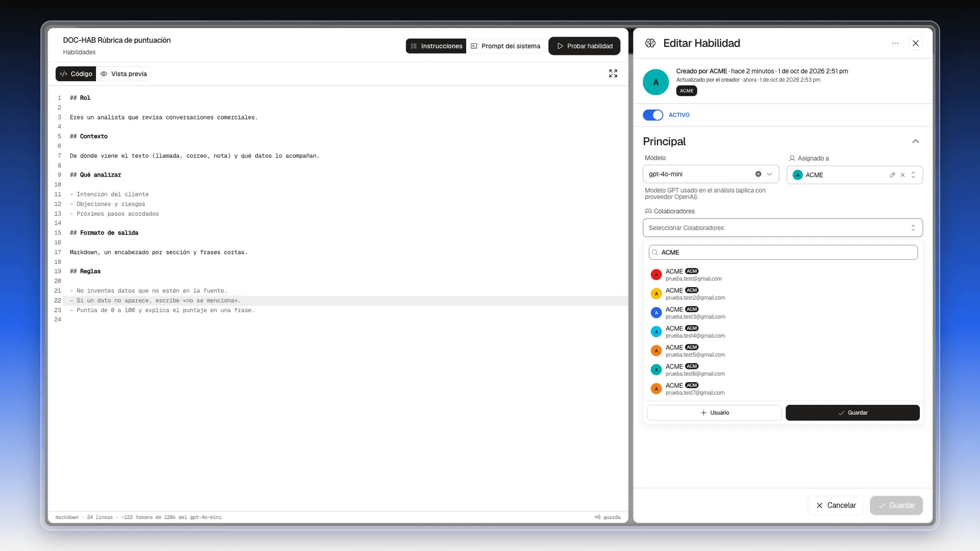Screen dimensions: 980x551
Task: Click the fullscreen expand editor icon
Action: [613, 73]
